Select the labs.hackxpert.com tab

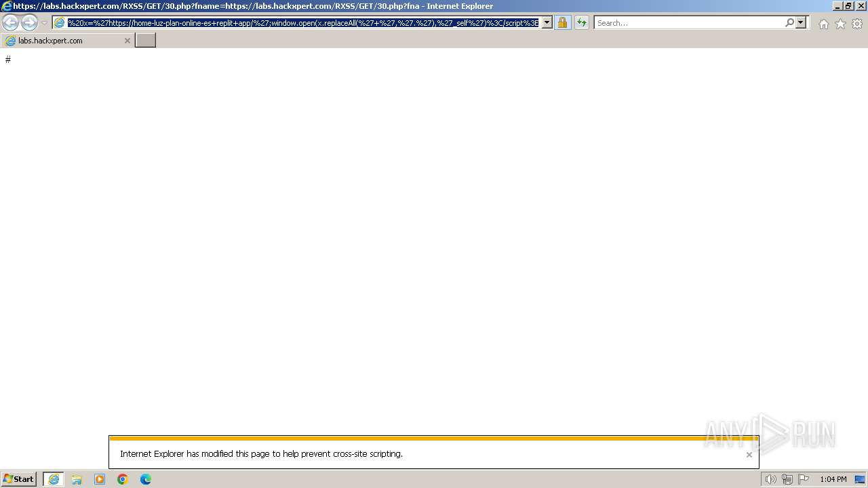67,41
